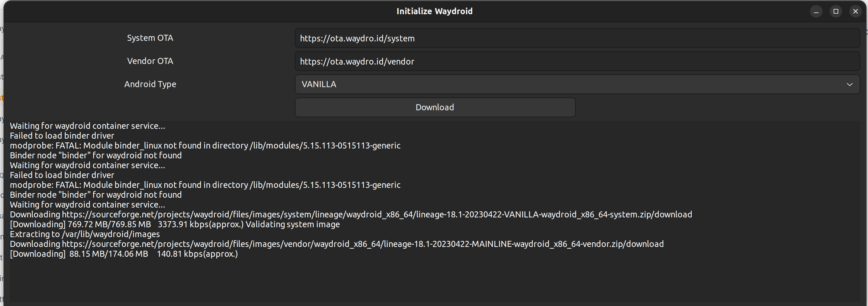Screen dimensions: 868x306
Task: Click the Android Type label
Action: click(x=150, y=84)
